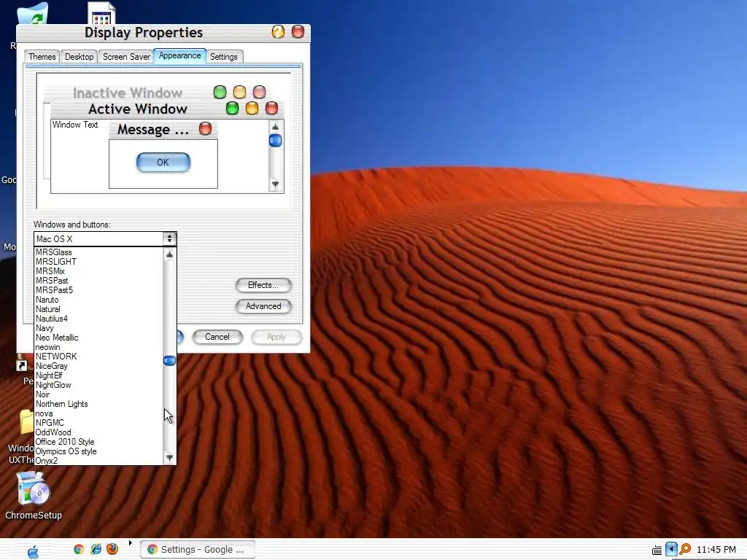
Task: Select MRSMix from the style list
Action: point(98,271)
